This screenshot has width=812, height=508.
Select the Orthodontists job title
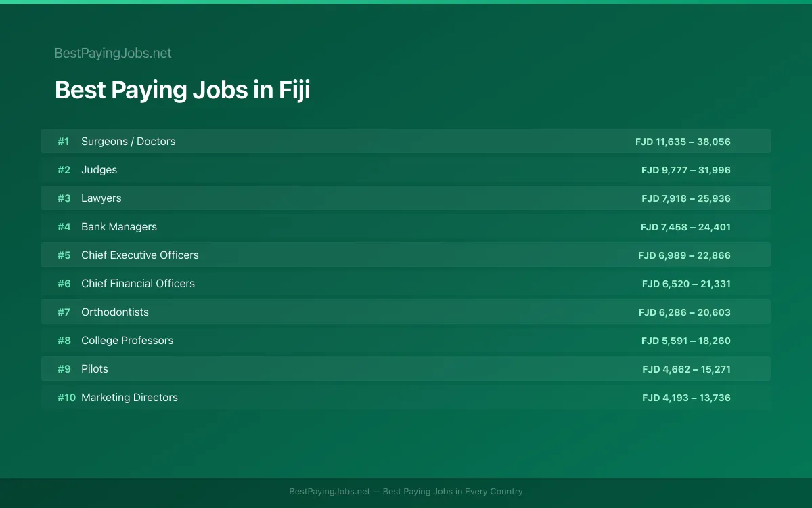115,312
